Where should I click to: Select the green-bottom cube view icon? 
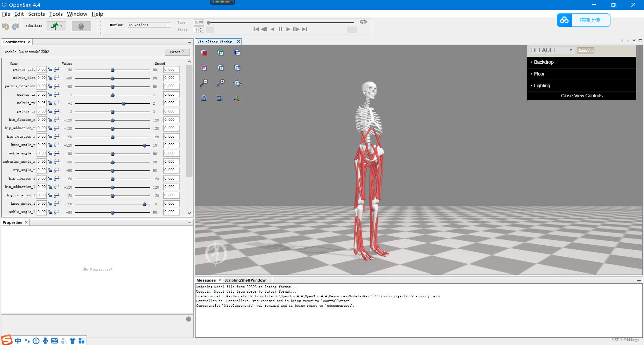pyautogui.click(x=220, y=67)
